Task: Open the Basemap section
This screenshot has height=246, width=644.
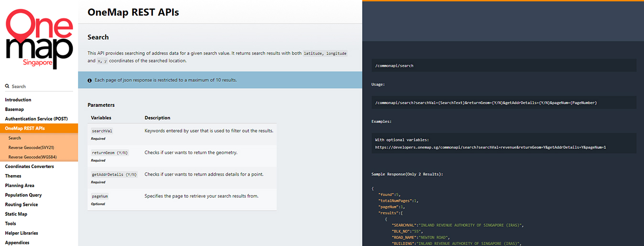Action: 14,110
